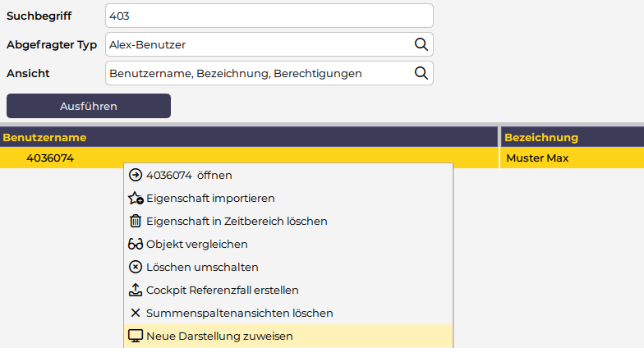644x348 pixels.
Task: Open the Ansicht search lookup
Action: pos(420,73)
